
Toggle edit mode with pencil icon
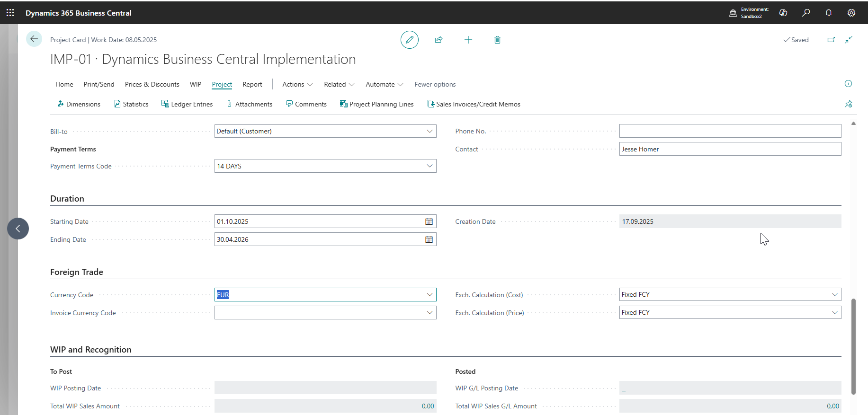(x=410, y=40)
